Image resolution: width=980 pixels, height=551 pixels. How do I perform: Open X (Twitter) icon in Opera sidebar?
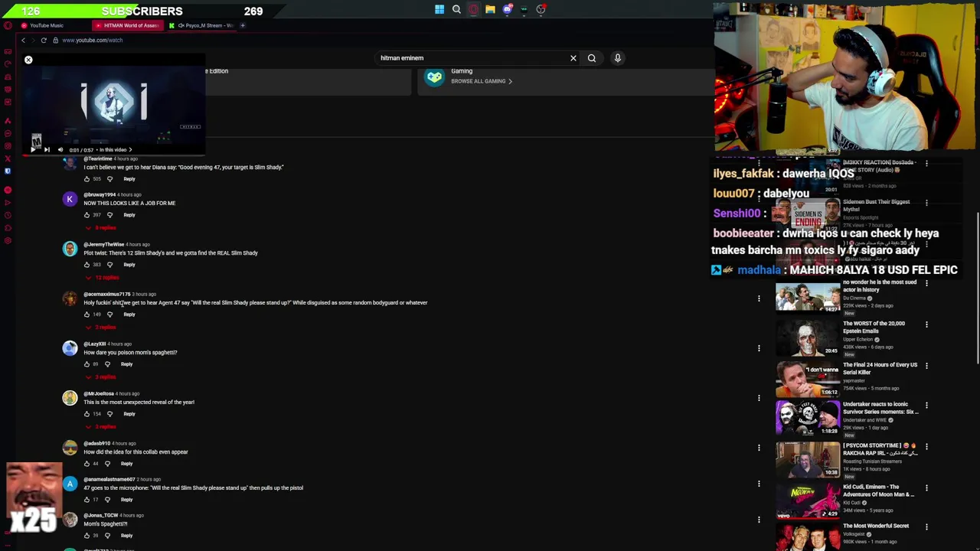[x=8, y=158]
